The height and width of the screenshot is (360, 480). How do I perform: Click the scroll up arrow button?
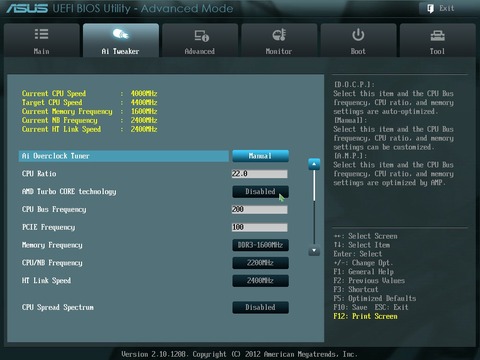pyautogui.click(x=314, y=164)
